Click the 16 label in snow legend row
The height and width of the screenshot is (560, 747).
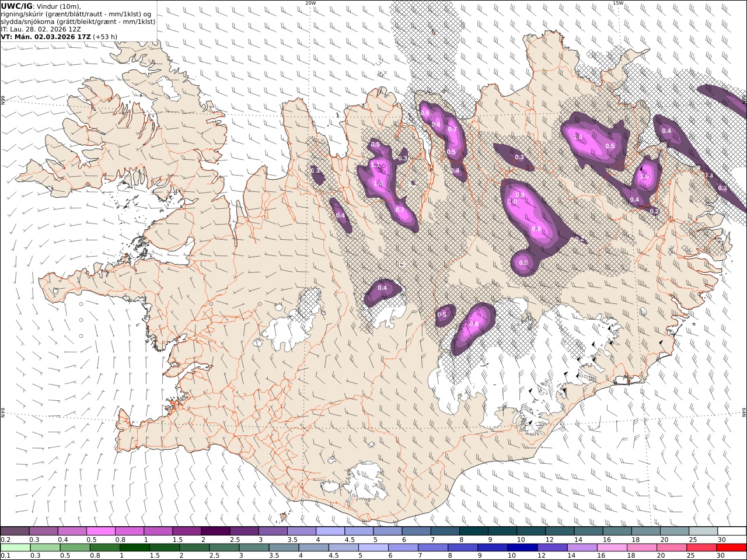[607, 540]
